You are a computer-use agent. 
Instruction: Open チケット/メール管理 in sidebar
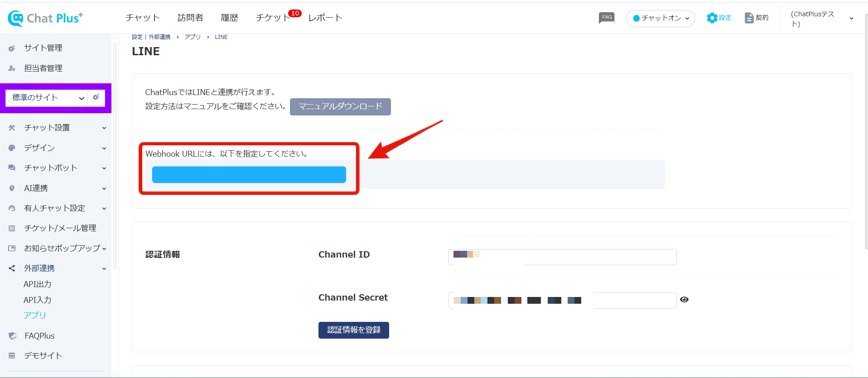pyautogui.click(x=60, y=228)
